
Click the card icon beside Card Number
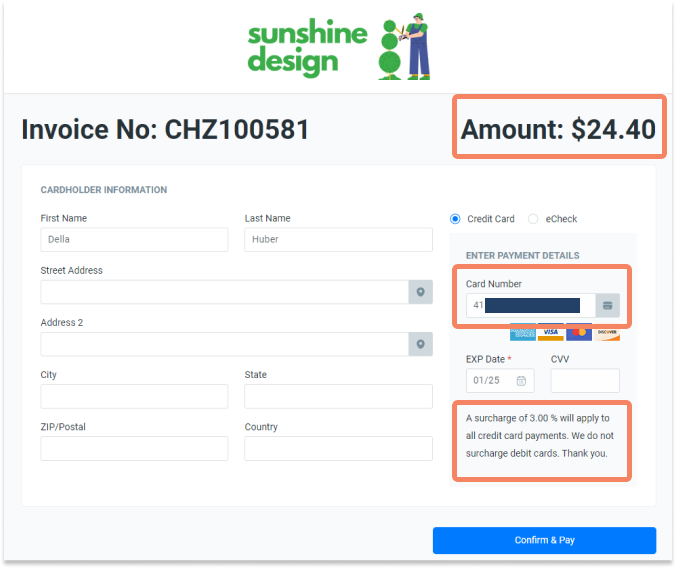(607, 305)
